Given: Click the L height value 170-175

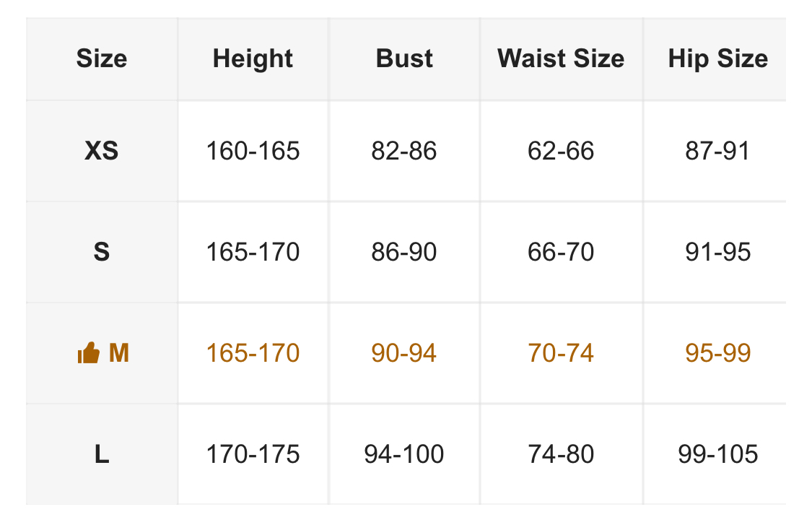Looking at the screenshot, I should click(x=253, y=454).
